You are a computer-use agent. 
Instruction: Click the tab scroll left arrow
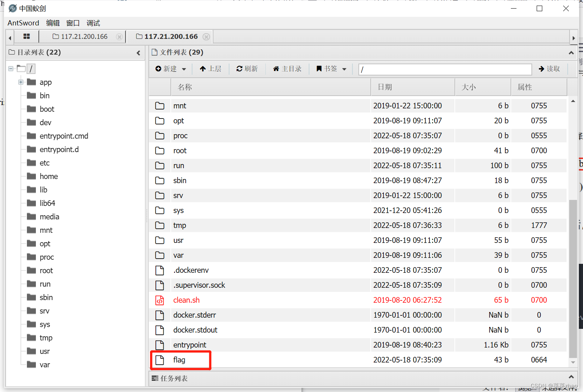point(10,38)
